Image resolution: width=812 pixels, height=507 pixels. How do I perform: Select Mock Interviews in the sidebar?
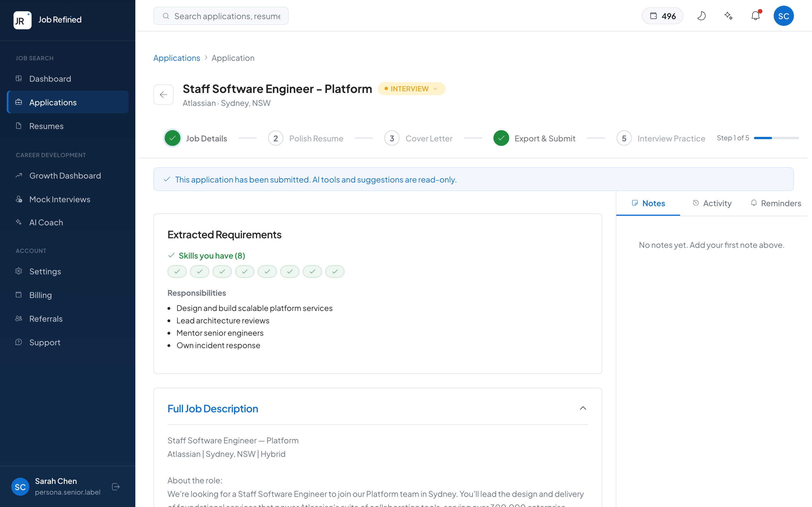tap(59, 199)
